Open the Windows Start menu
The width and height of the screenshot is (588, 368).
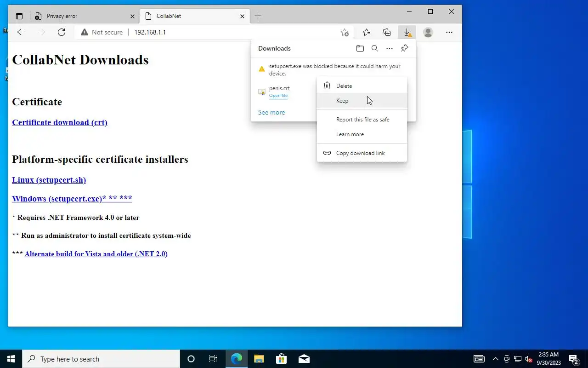(x=11, y=359)
